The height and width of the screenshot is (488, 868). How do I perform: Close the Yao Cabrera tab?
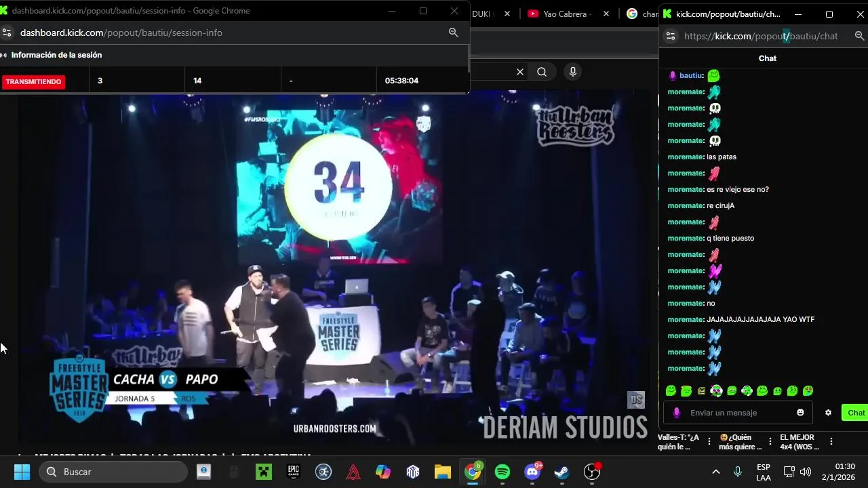pyautogui.click(x=606, y=14)
